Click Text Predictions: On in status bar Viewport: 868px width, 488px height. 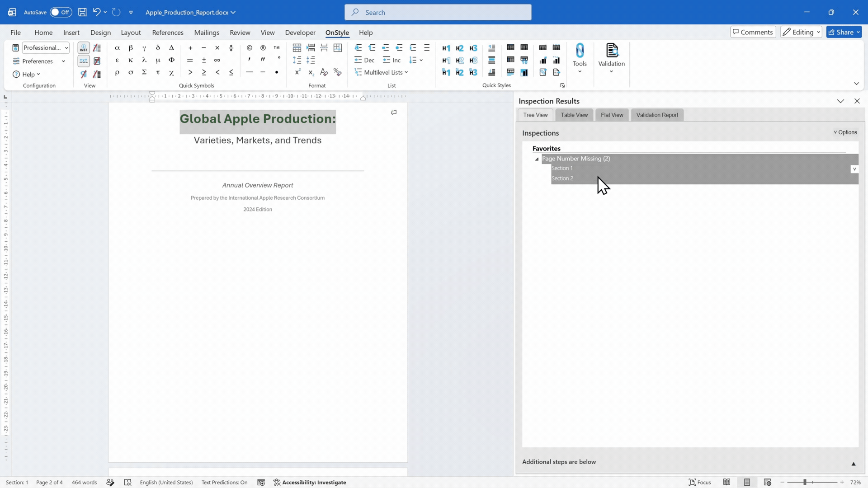pyautogui.click(x=224, y=482)
